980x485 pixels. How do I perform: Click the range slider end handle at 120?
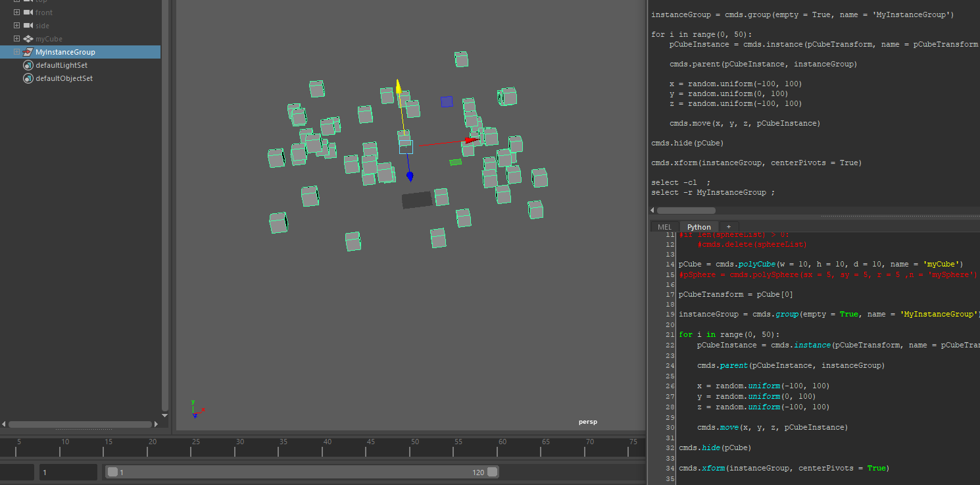(491, 472)
